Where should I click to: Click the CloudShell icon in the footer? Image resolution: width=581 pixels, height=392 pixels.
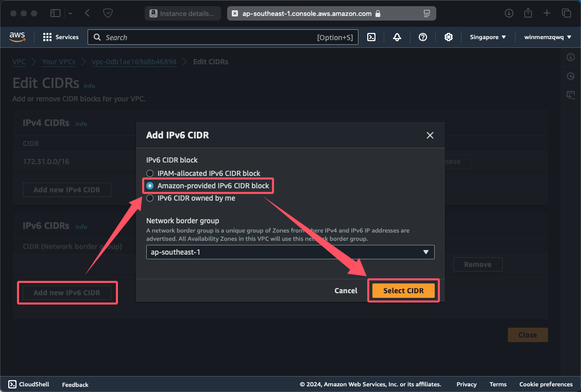click(x=12, y=384)
